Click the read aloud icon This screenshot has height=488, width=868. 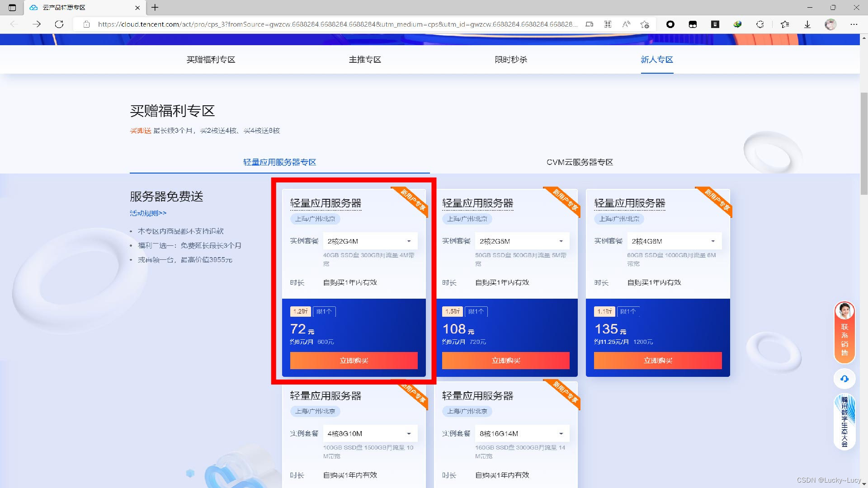(626, 24)
